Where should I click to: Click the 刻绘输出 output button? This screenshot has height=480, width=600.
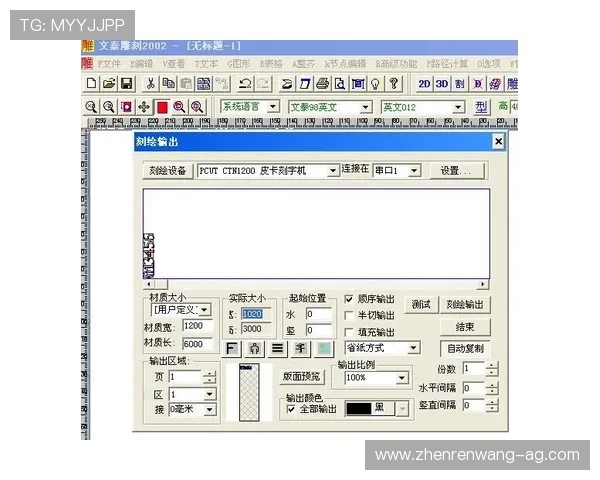[465, 305]
